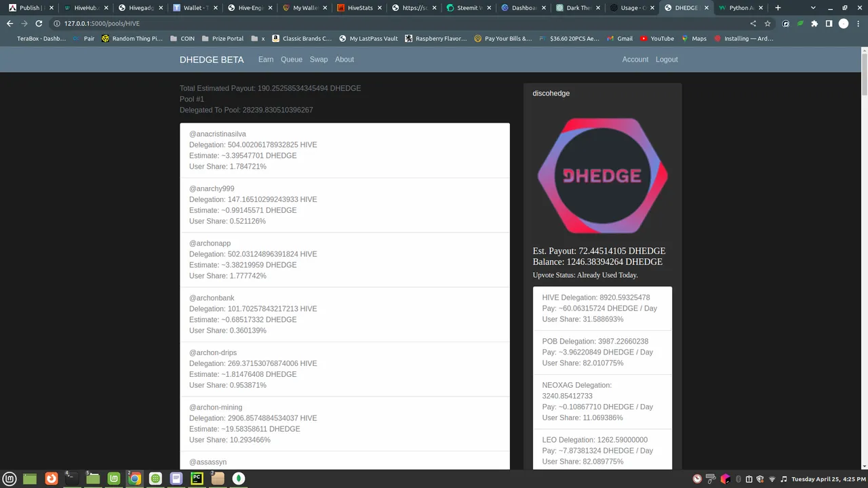Screen dimensions: 868x488
Task: Open Chrome side panel icon
Action: 829,23
